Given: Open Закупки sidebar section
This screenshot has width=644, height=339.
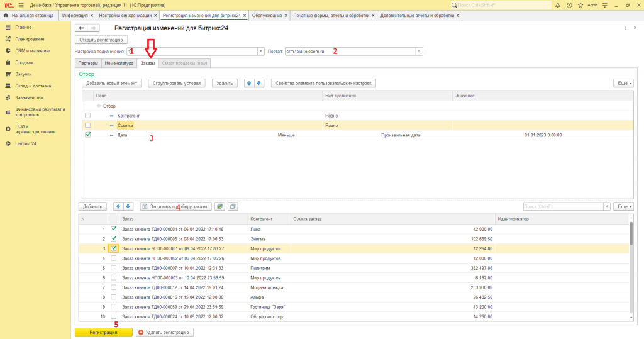Looking at the screenshot, I should tap(23, 74).
